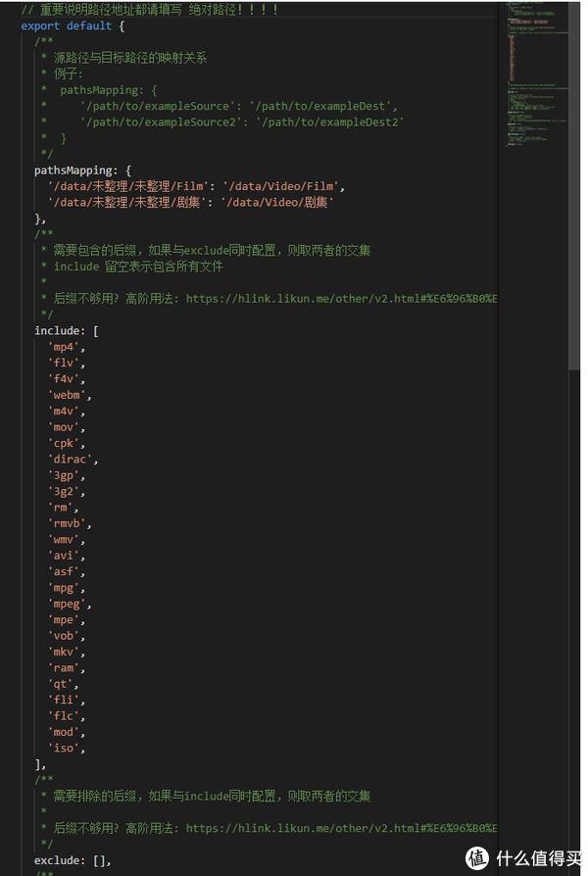Open the first hlink.likun.me documentation link
This screenshot has width=588, height=876.
341,298
